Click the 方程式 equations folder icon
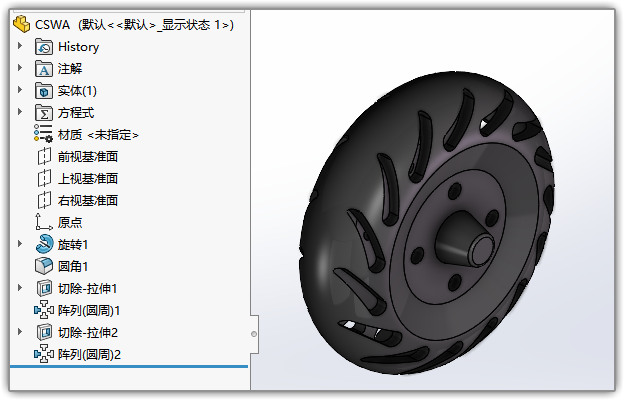The width and height of the screenshot is (624, 400). pyautogui.click(x=44, y=113)
